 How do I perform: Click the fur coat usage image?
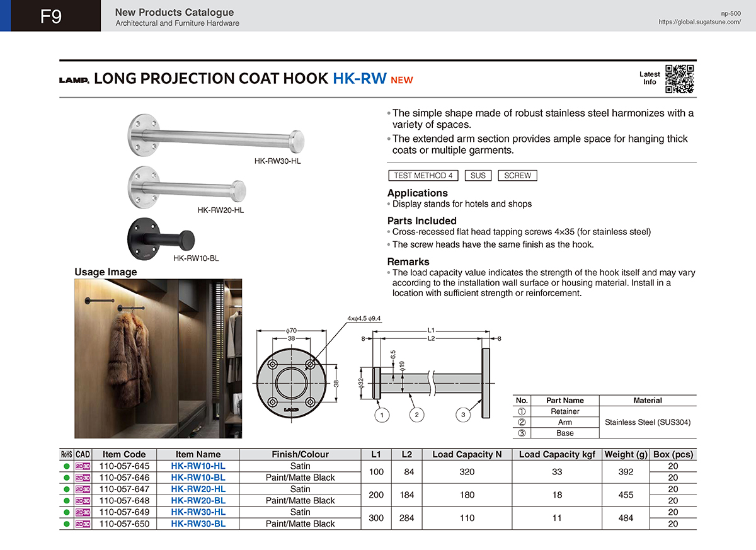pyautogui.click(x=158, y=358)
